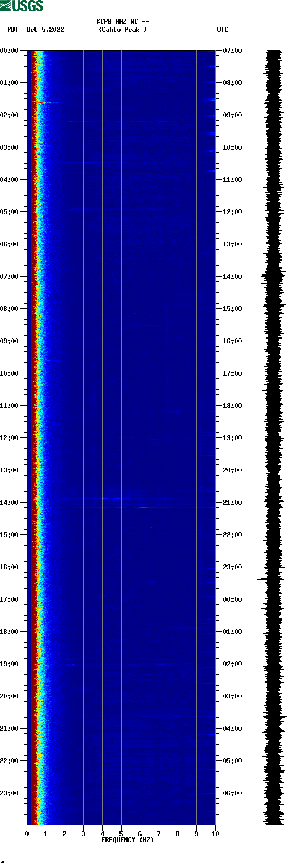Click the PDT time label '20:00'

click(9, 696)
